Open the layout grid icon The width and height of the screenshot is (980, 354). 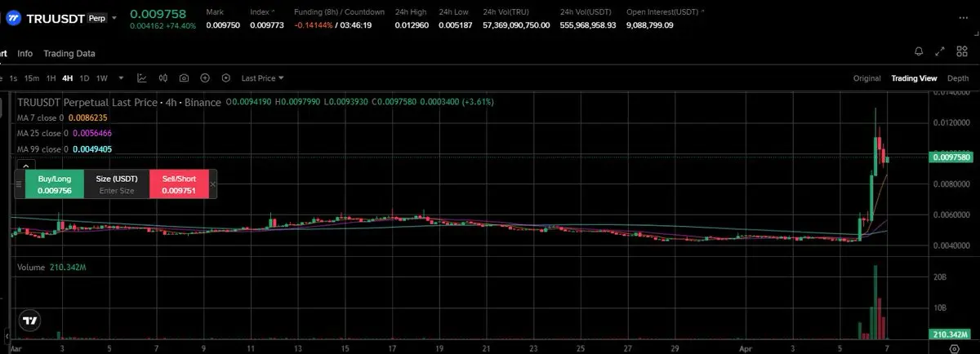(962, 51)
